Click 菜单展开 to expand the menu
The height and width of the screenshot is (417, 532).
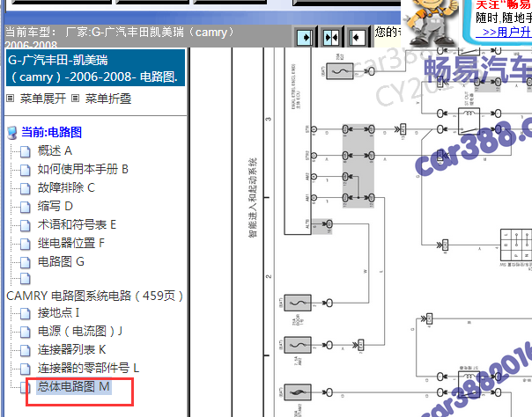point(42,99)
